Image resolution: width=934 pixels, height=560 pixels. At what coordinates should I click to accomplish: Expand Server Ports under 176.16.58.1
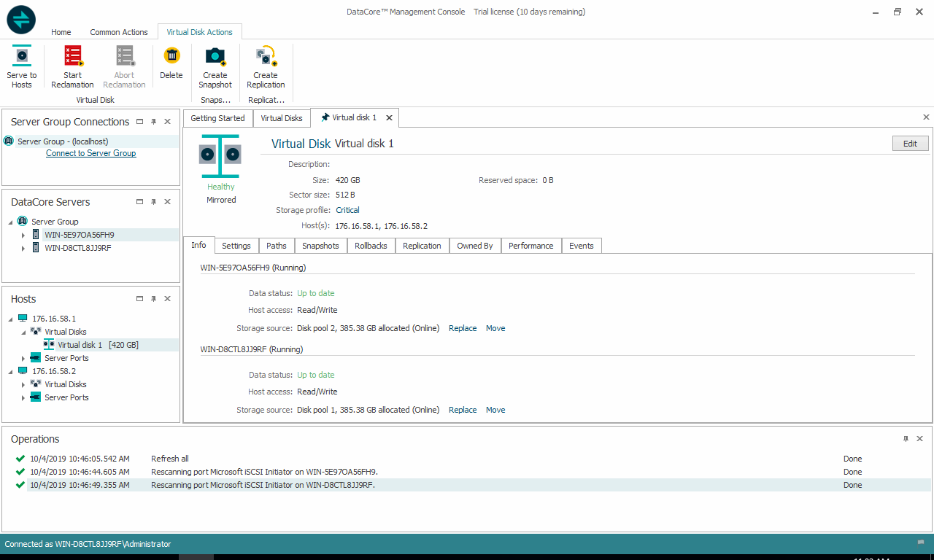(23, 358)
